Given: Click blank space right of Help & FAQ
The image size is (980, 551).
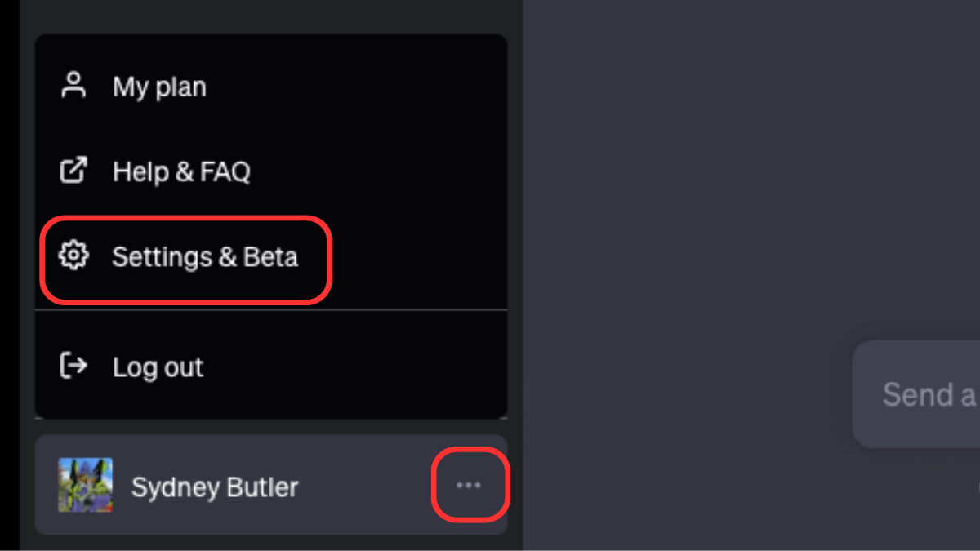Looking at the screenshot, I should tap(376, 171).
